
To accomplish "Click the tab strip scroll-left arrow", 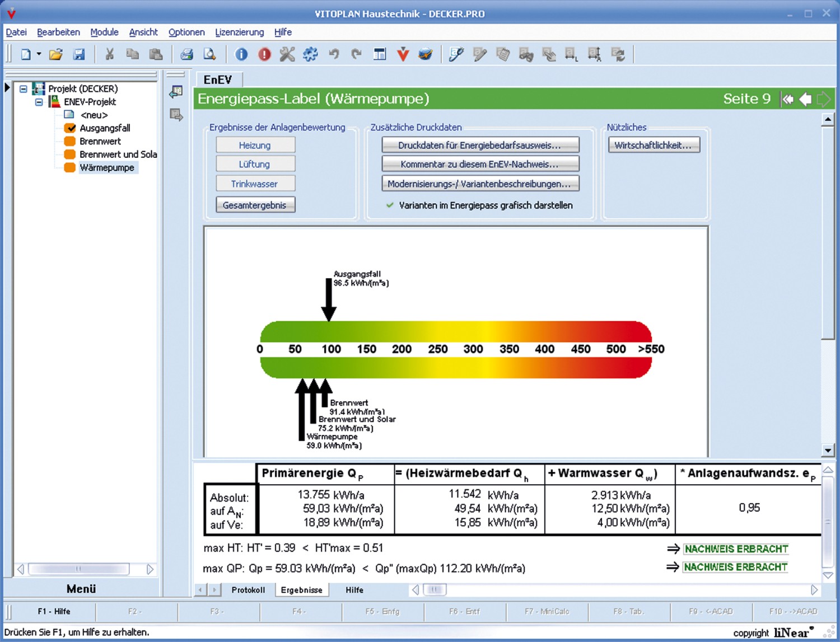I will click(x=200, y=590).
